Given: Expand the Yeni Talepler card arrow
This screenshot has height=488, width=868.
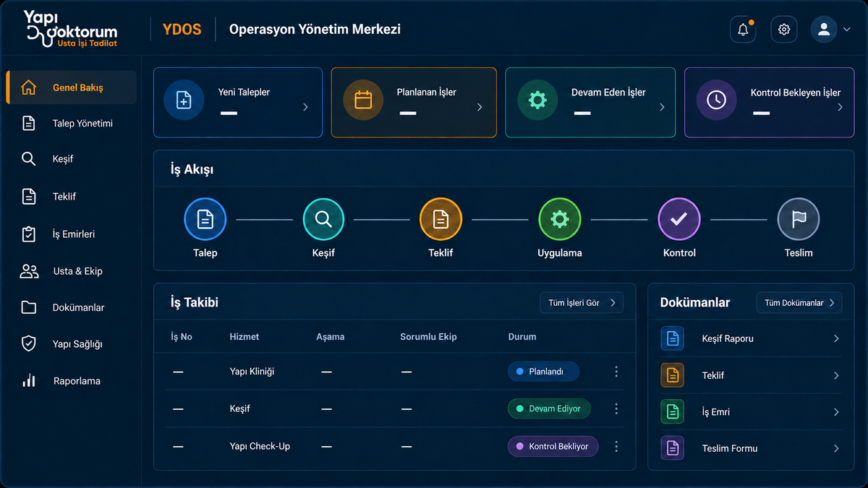Looking at the screenshot, I should coord(305,107).
